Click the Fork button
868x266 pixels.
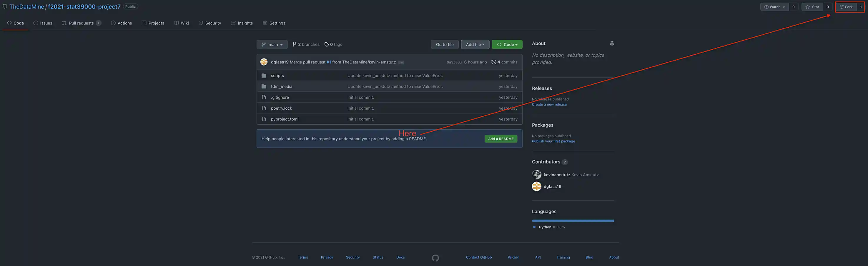pyautogui.click(x=846, y=7)
